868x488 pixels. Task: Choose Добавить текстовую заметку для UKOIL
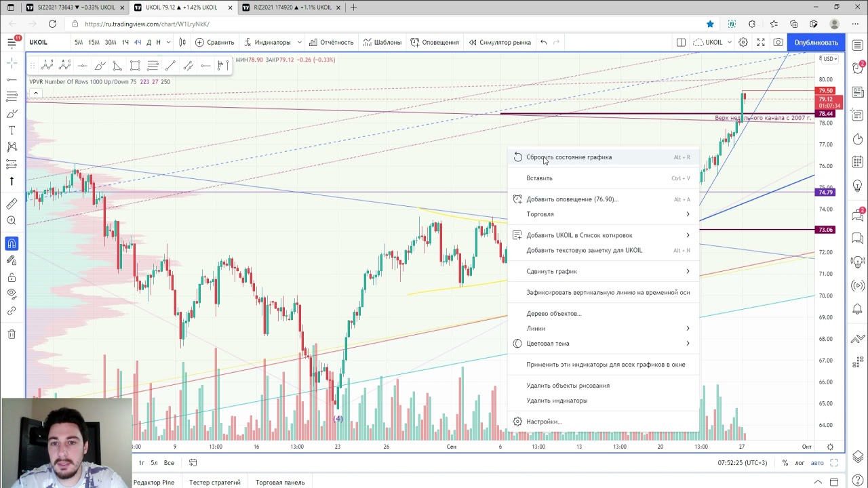[x=604, y=250]
